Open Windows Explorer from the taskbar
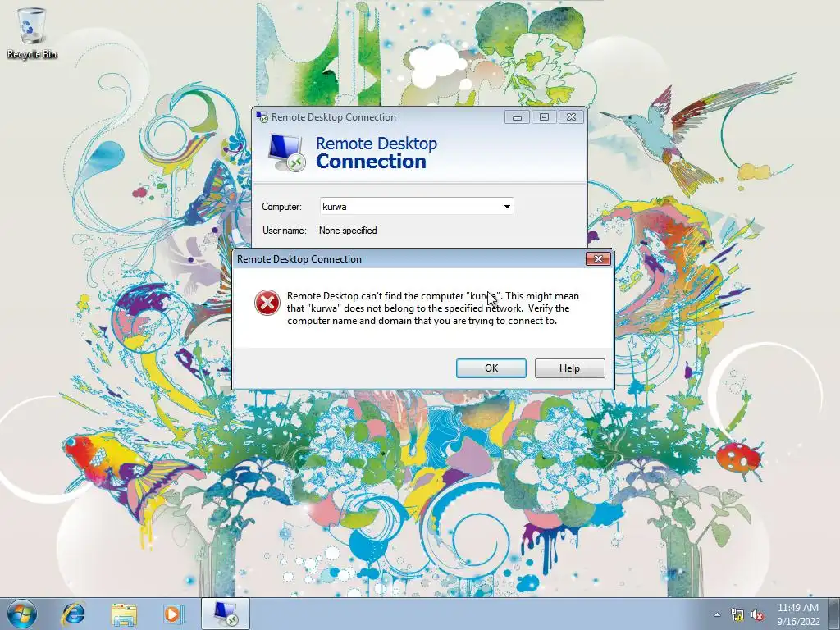Viewport: 840px width, 630px height. point(124,614)
